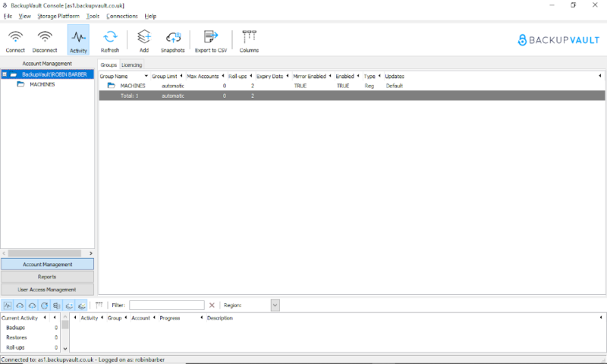Click the Connect toolbar icon

click(15, 39)
